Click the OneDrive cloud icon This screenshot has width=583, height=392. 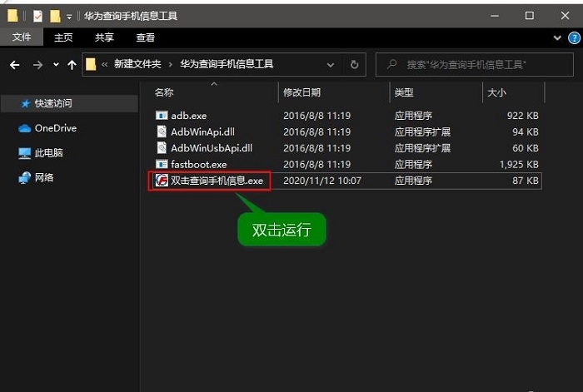click(24, 128)
